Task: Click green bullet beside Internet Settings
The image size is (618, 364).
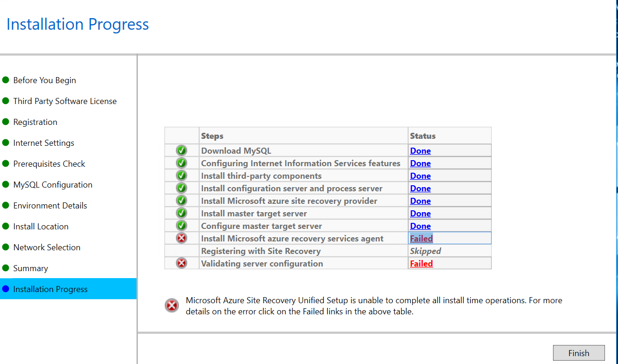Action: coord(6,143)
